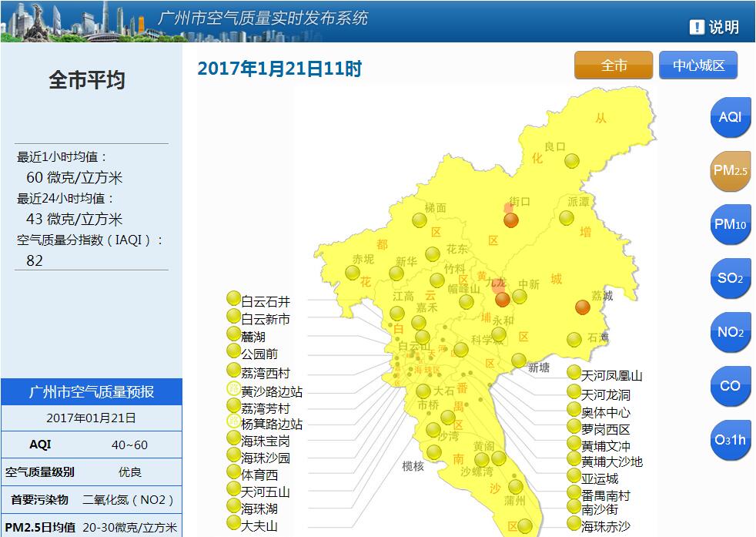Select the 番禺南村 station entry
The image size is (756, 537).
tap(574, 492)
